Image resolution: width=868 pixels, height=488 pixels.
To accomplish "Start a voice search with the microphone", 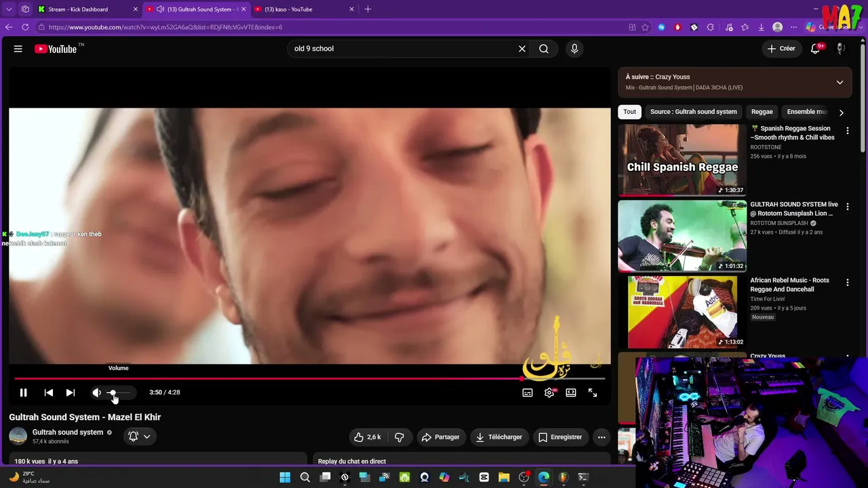I will 574,49.
